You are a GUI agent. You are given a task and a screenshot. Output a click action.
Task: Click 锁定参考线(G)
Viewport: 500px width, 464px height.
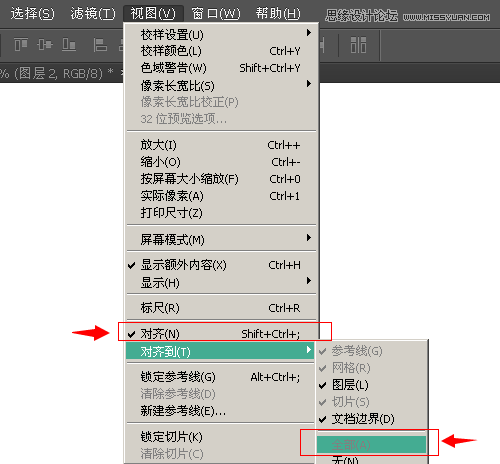[220, 377]
